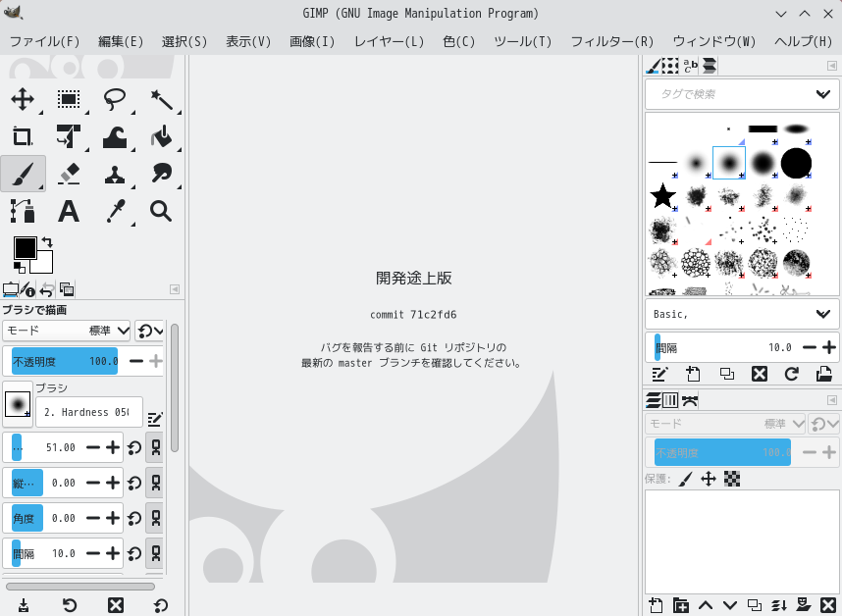Select the Move tool
Viewport: 842px width, 616px height.
[23, 100]
